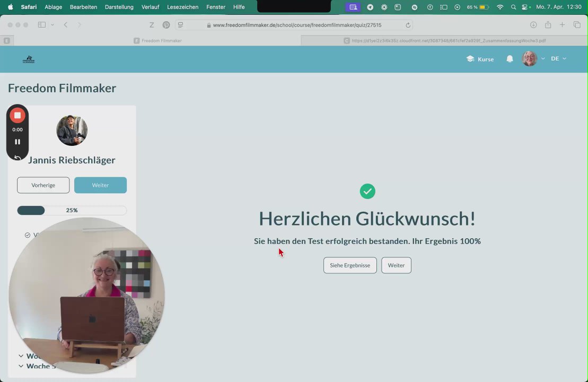Click the Z extension icon in toolbar
The width and height of the screenshot is (588, 382).
(152, 25)
